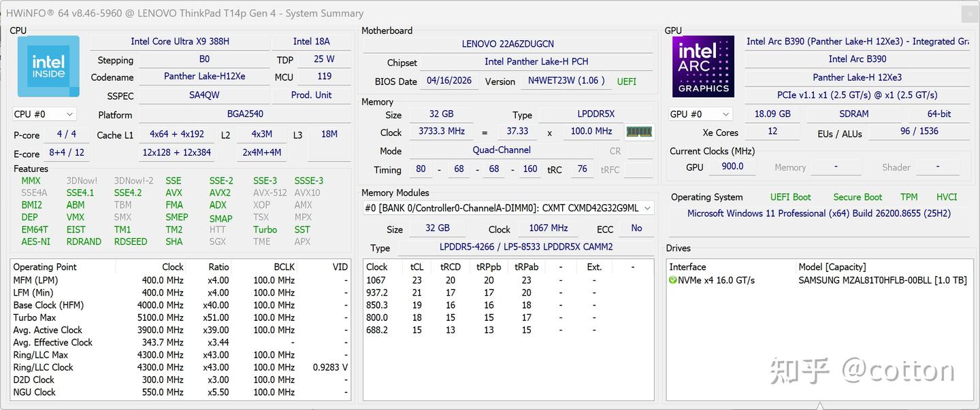This screenshot has width=980, height=410.
Task: Click the Turbo Max operating point row
Action: pos(180,318)
